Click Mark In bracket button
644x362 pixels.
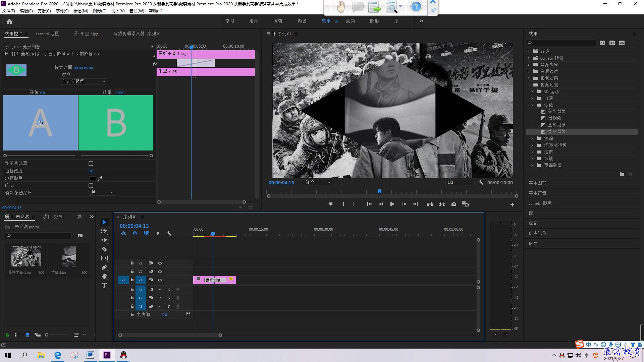click(x=343, y=204)
